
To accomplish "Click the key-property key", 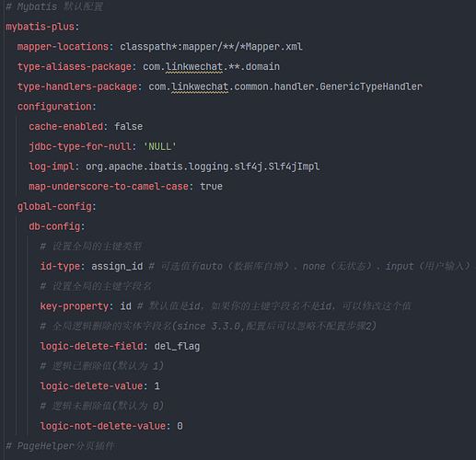I will (x=75, y=306).
